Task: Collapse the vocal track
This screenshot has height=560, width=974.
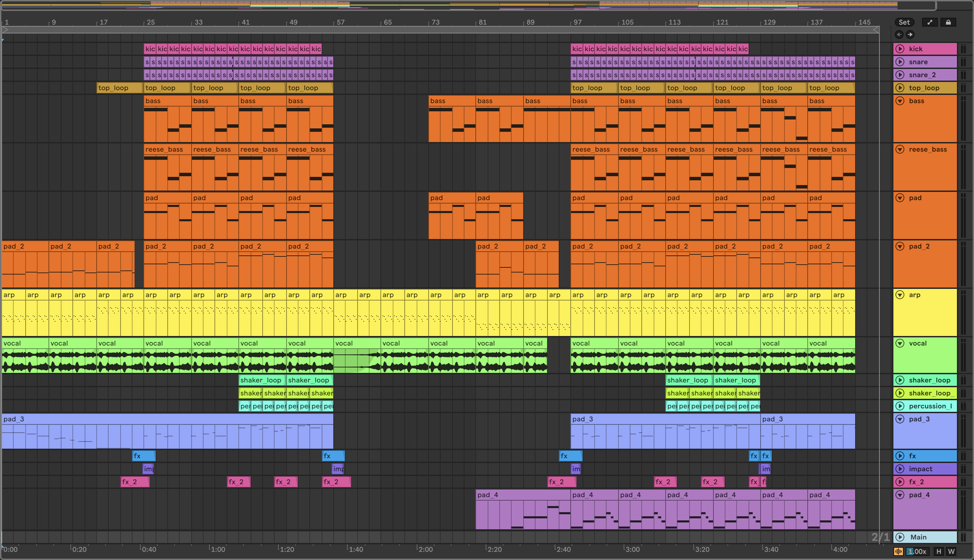Action: (x=900, y=343)
